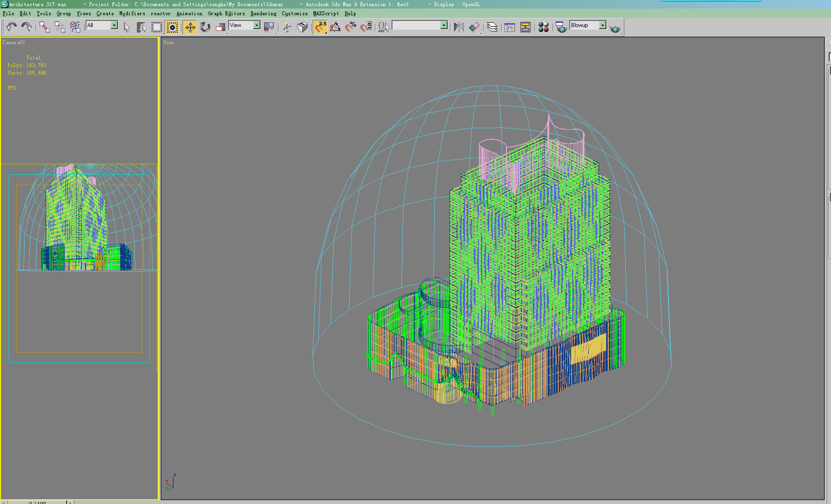Click the Polys: 163,763 statistic text
831x504 pixels.
click(27, 66)
